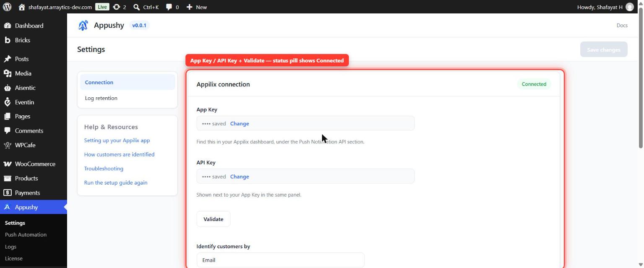The height and width of the screenshot is (268, 644).
Task: Click the Appushy logo in page header
Action: (x=83, y=26)
